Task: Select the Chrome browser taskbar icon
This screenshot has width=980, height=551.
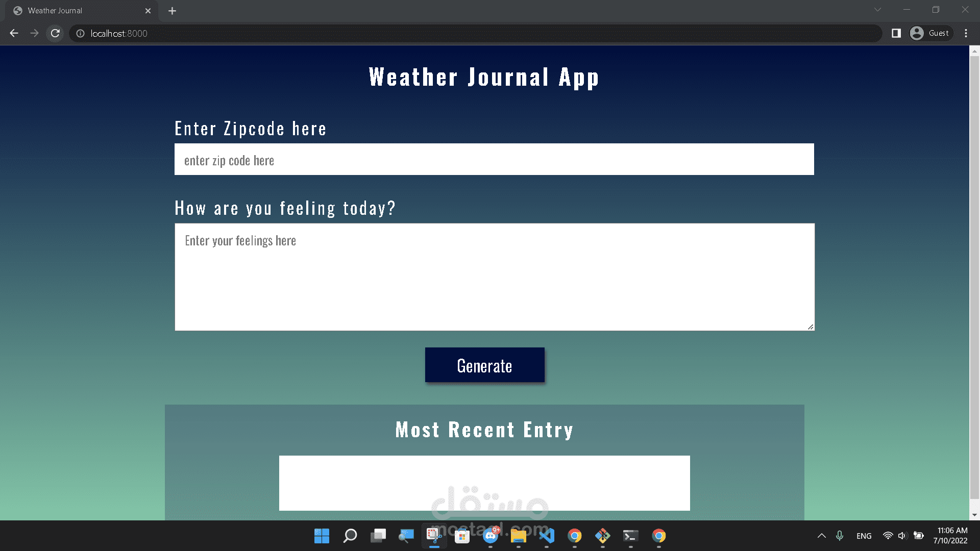Action: 574,536
